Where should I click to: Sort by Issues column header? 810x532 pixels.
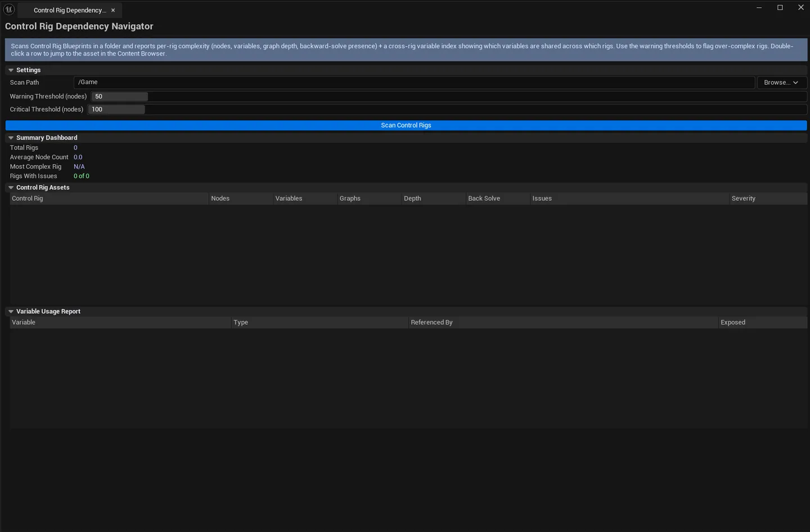(629, 199)
